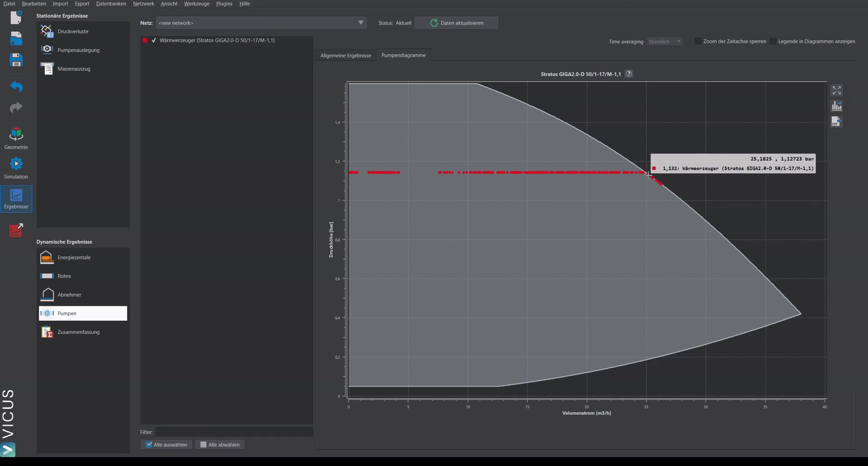This screenshot has width=868, height=466.
Task: Show Energiezentrale dynamic results
Action: click(83, 257)
